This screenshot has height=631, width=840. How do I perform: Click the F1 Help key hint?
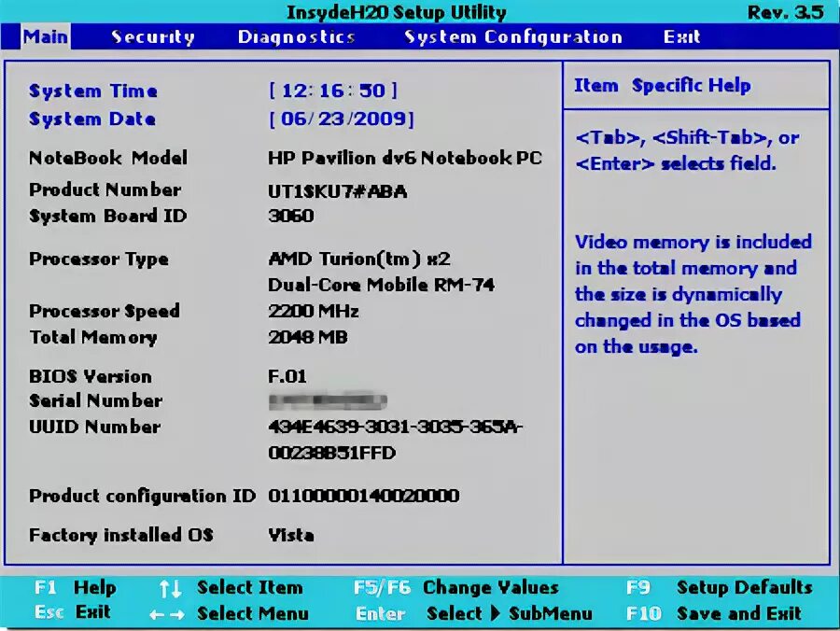click(x=75, y=588)
